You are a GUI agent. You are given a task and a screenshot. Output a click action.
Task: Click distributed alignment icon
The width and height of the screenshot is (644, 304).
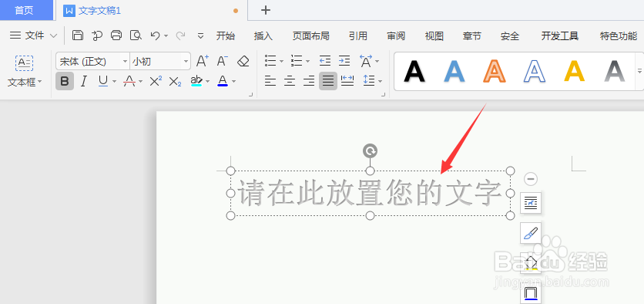[x=347, y=80]
